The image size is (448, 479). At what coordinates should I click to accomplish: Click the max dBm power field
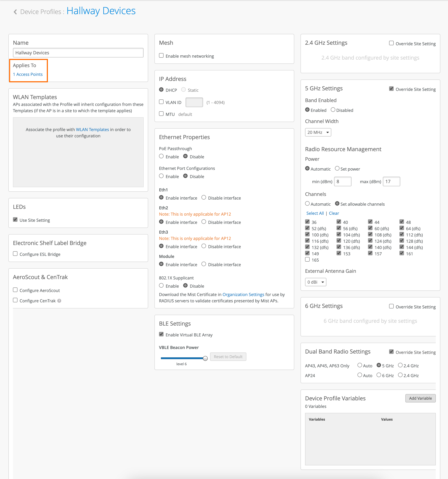click(391, 181)
